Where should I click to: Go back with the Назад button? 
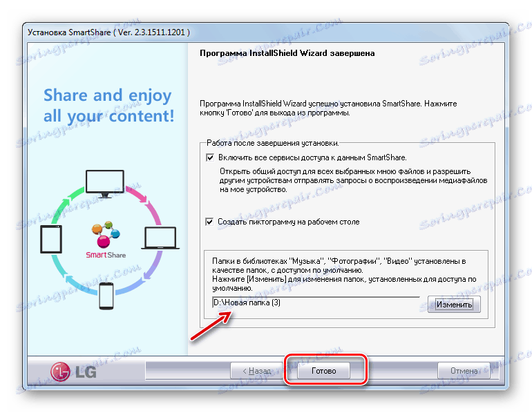(x=257, y=371)
